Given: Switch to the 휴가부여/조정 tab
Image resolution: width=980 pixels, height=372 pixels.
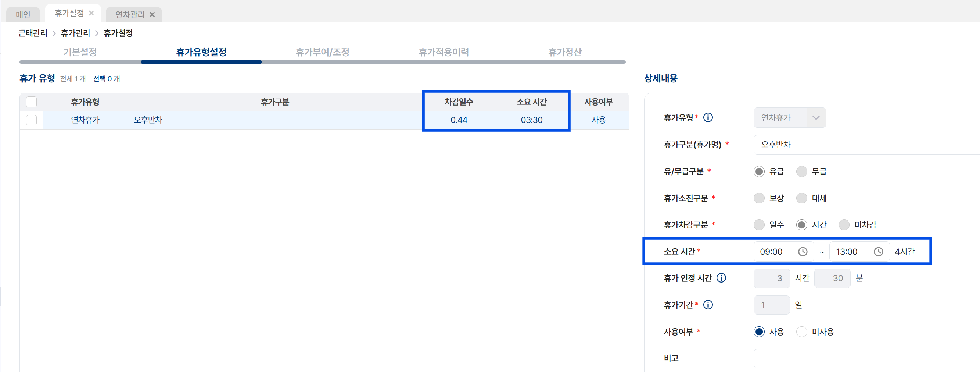Looking at the screenshot, I should tap(322, 52).
